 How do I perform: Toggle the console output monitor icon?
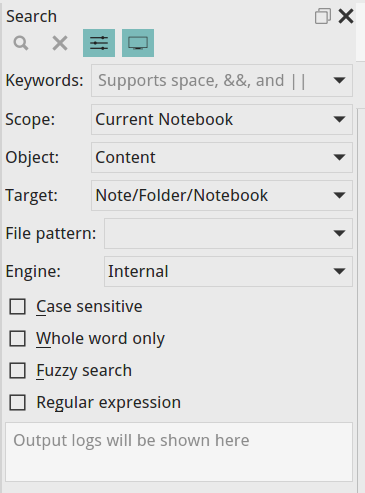coord(138,43)
